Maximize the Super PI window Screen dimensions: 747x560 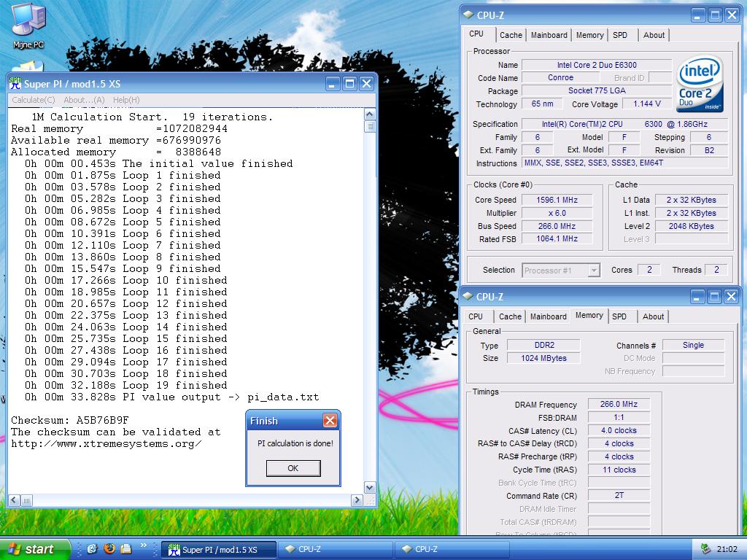tap(349, 84)
